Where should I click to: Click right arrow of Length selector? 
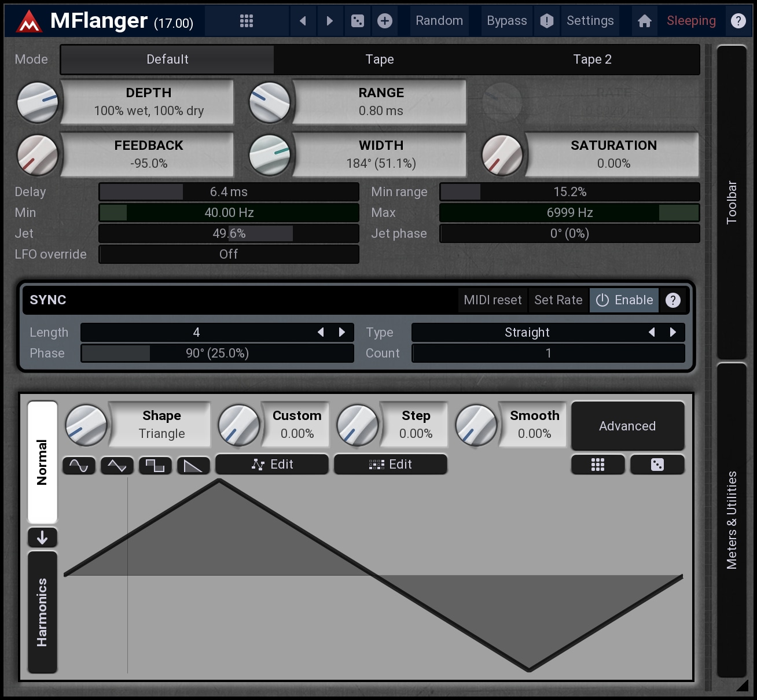[x=342, y=332]
